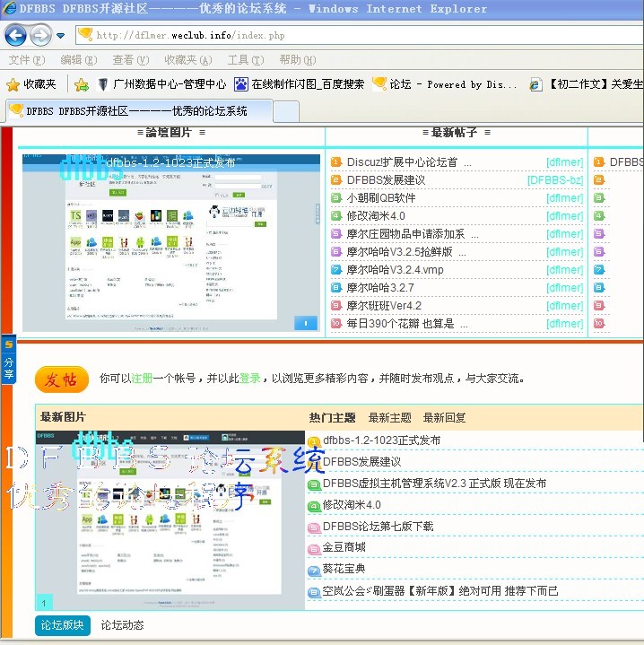Open the 在线制作闪图_百度搜索 bookmark
Viewport: 644px width, 645px height.
point(299,84)
